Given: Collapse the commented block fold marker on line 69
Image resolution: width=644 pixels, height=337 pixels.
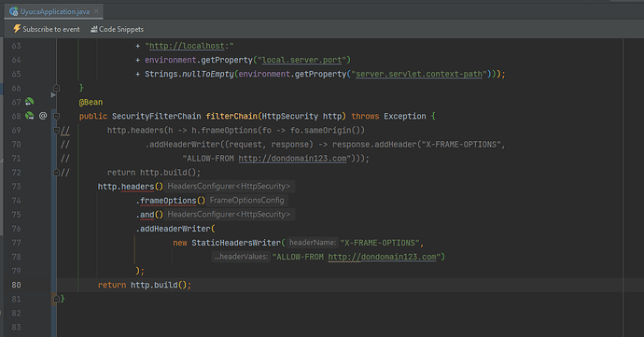Looking at the screenshot, I should pyautogui.click(x=56, y=131).
